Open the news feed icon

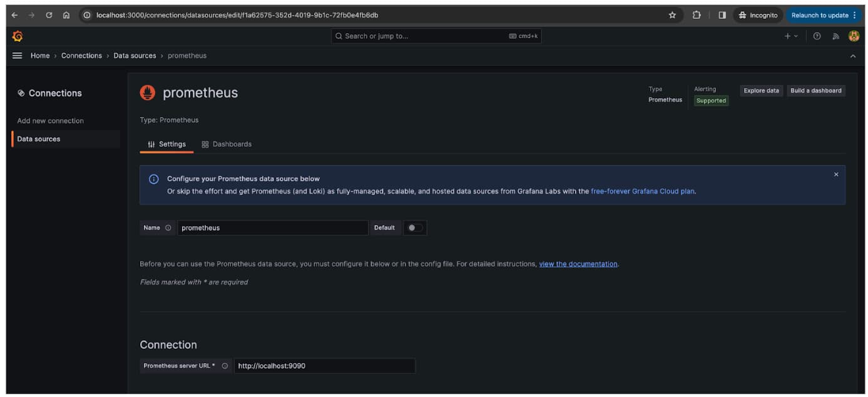pyautogui.click(x=835, y=36)
